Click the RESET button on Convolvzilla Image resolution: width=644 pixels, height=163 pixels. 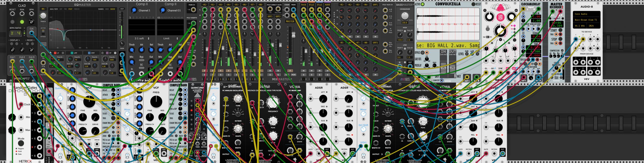[473, 4]
